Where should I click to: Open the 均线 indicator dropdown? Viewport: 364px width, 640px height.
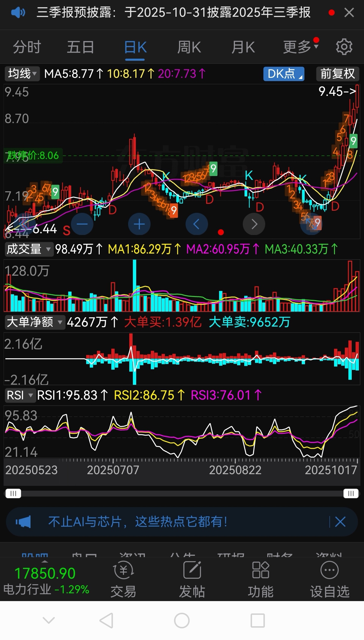click(x=22, y=74)
